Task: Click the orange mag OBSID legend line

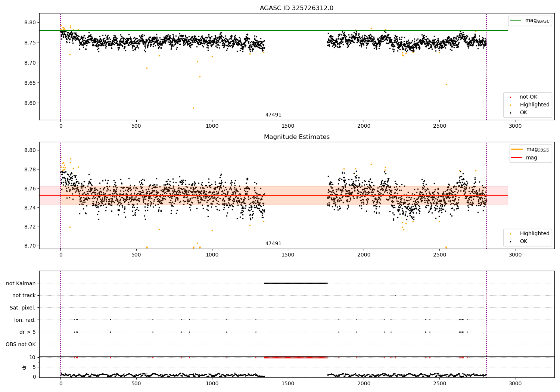Action: tap(517, 149)
